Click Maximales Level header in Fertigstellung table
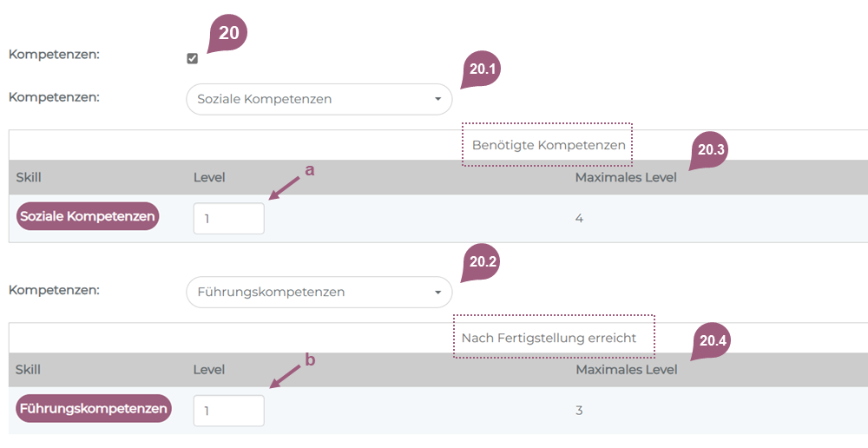The image size is (868, 448). coord(625,370)
